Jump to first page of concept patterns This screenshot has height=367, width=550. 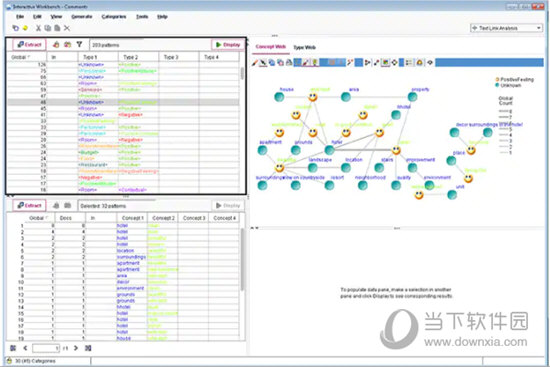[x=13, y=348]
